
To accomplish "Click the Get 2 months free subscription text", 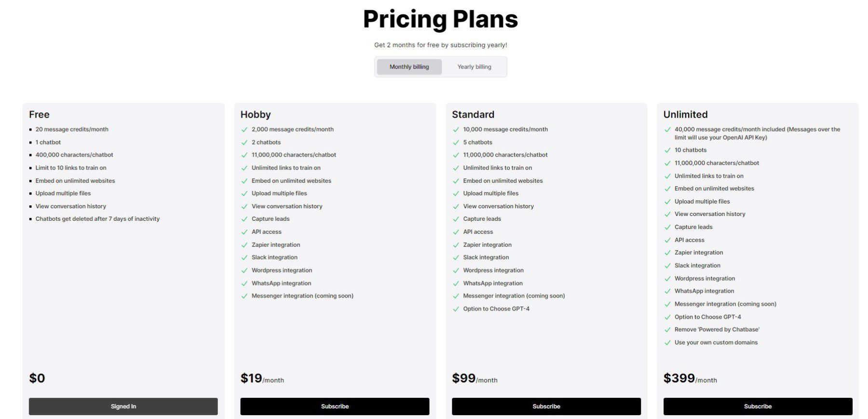I will [440, 45].
